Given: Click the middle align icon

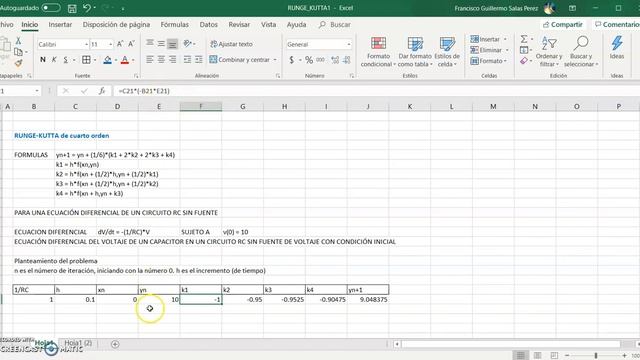Looking at the screenshot, I should click(161, 43).
